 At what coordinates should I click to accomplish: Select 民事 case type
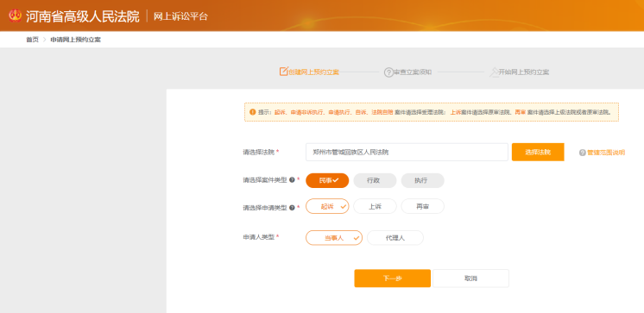point(327,180)
